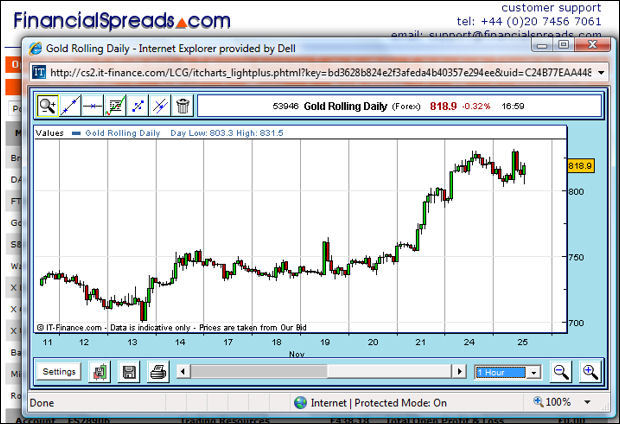Viewport: 620px width, 424px height.
Task: Minimize the Gold Rolling Daily window
Action: point(542,45)
